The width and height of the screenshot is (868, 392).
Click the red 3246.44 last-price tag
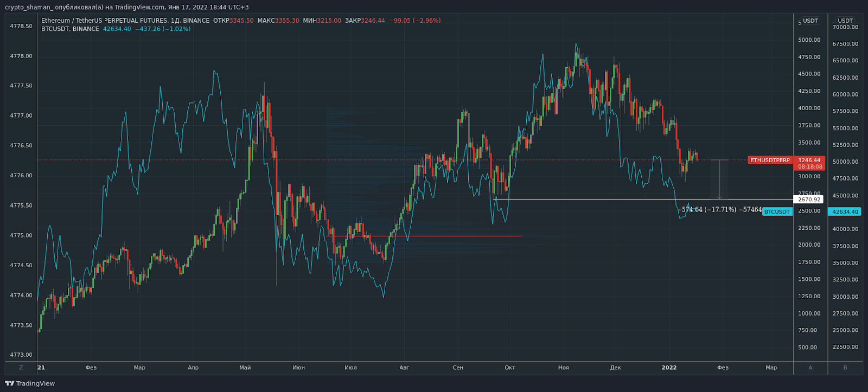809,160
